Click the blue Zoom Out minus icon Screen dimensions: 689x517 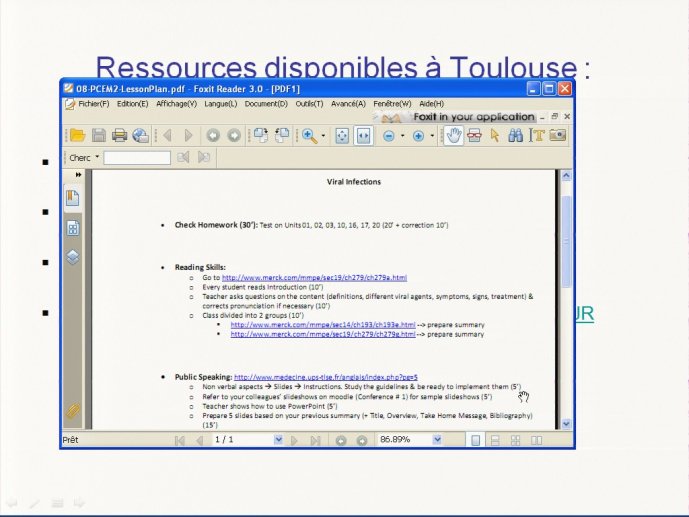(x=389, y=136)
